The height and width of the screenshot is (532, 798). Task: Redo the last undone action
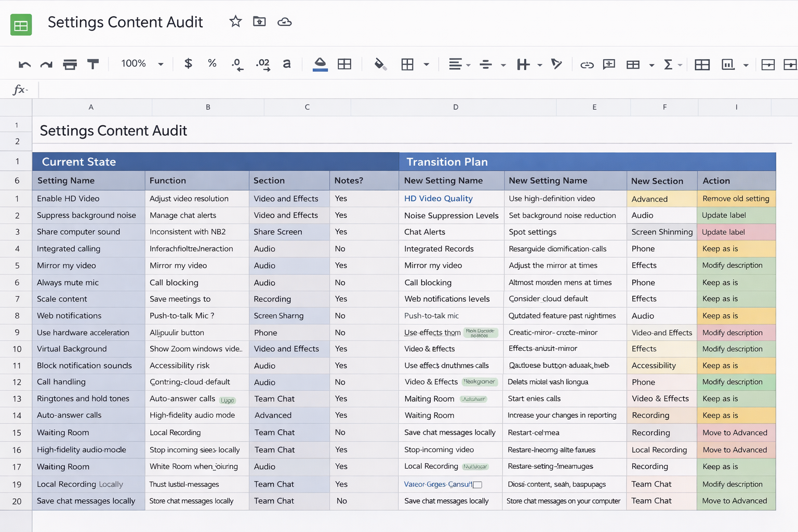[x=46, y=64]
